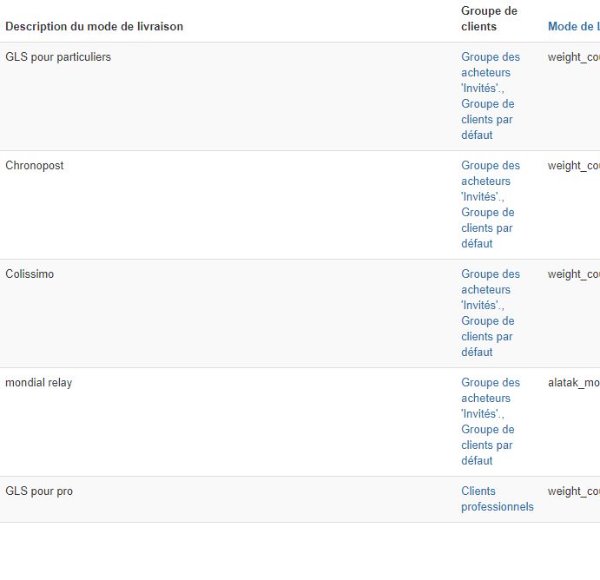600x580 pixels.
Task: Select the GLS pour particuliers row description
Action: tap(58, 57)
